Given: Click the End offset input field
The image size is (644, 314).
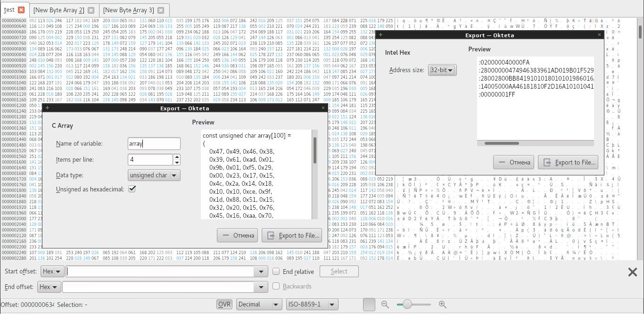Looking at the screenshot, I should click(x=158, y=287).
